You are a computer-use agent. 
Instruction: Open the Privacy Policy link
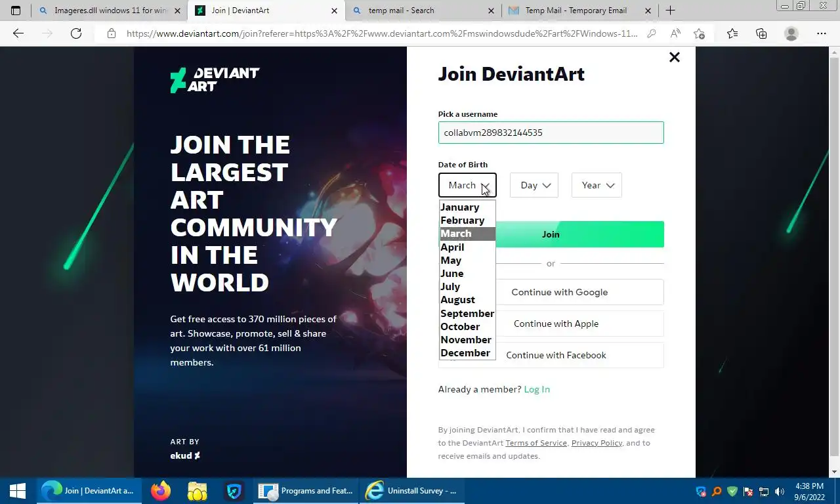tap(597, 443)
